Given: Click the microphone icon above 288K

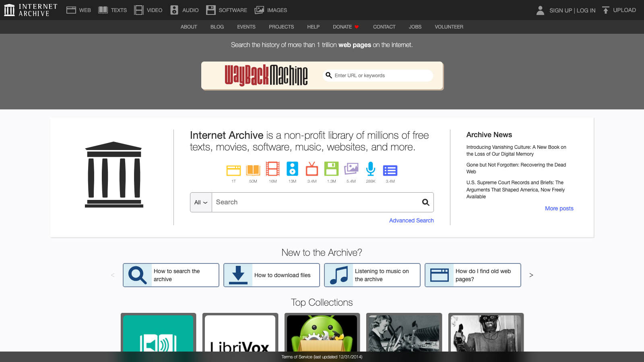Looking at the screenshot, I should [370, 170].
